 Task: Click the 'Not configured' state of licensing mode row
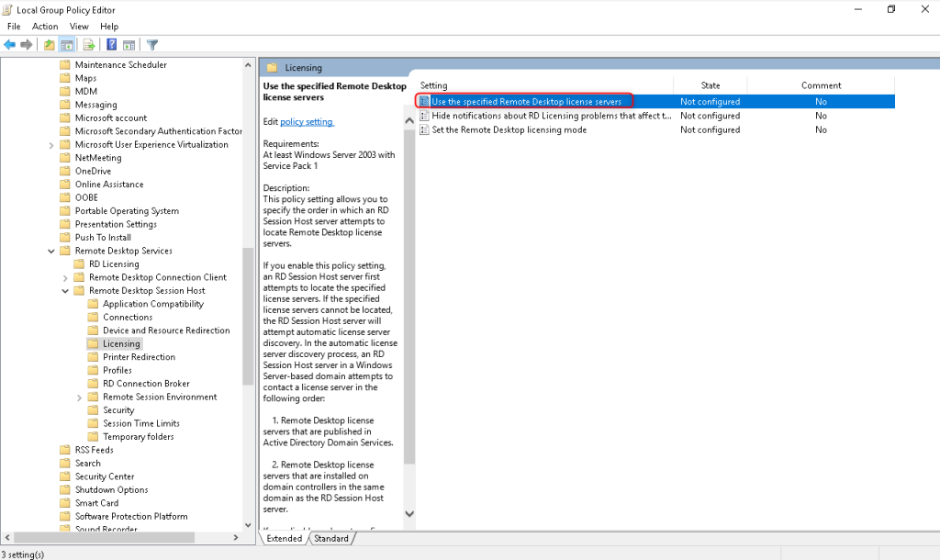pyautogui.click(x=710, y=129)
